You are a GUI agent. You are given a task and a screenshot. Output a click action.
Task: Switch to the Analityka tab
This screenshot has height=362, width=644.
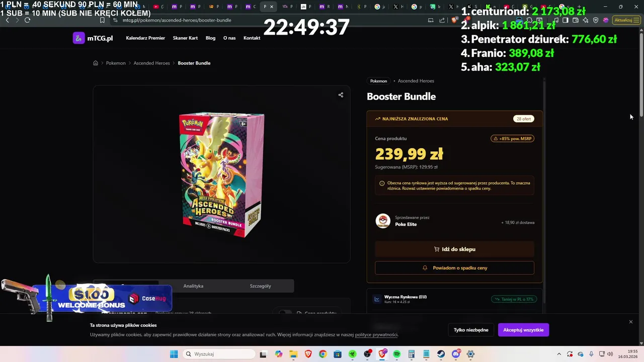tap(193, 286)
